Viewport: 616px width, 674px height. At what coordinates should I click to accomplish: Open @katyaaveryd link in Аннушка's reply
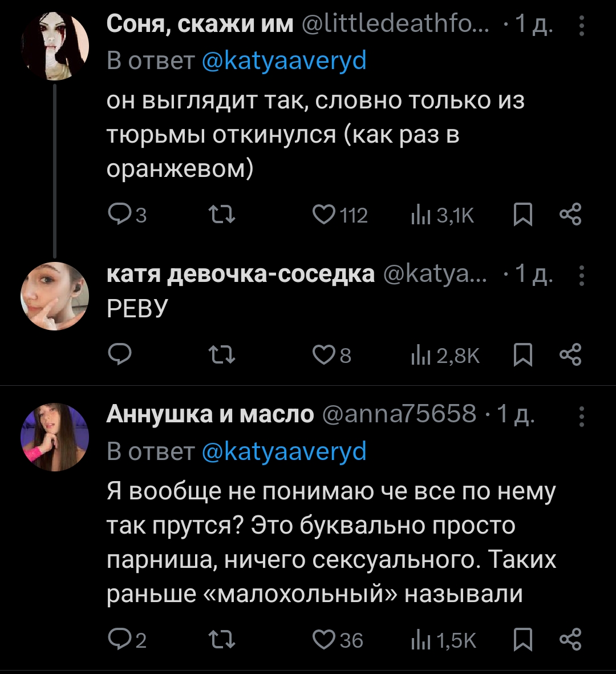tap(285, 452)
